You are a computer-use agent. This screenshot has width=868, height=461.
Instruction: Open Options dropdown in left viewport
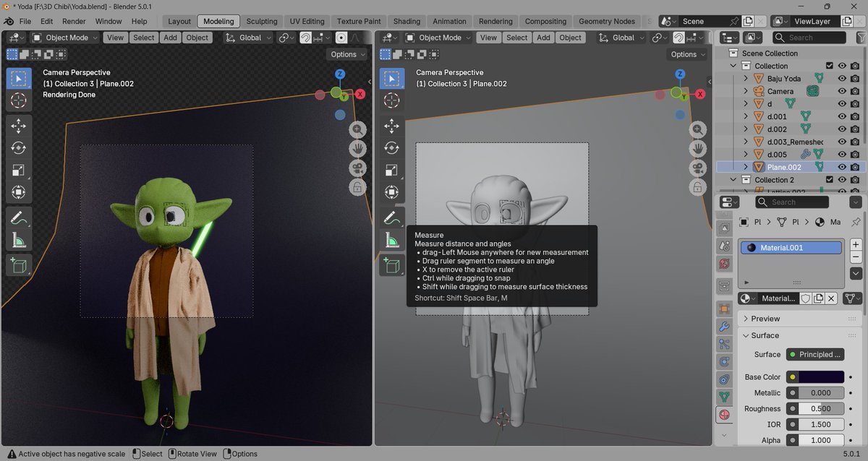tap(347, 54)
